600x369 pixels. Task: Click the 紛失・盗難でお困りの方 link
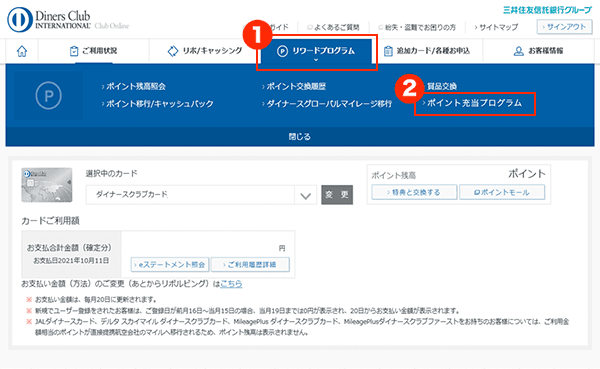point(417,28)
